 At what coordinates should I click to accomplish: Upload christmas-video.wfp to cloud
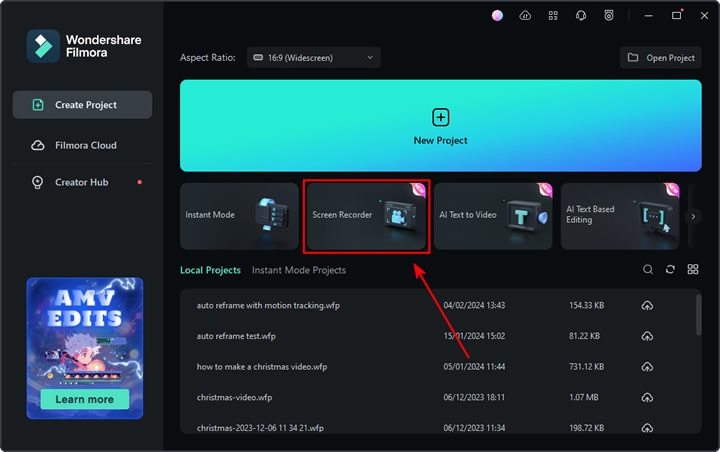[647, 397]
